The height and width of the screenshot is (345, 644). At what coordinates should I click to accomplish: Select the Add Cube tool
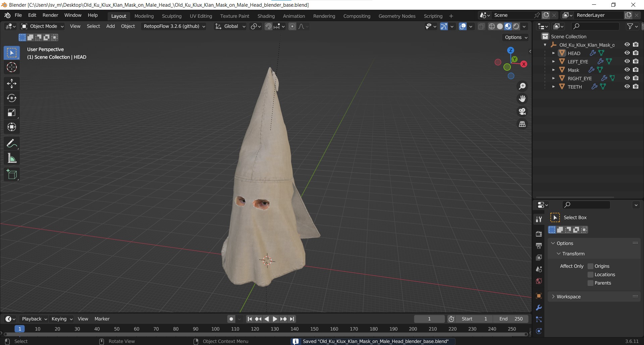(12, 175)
